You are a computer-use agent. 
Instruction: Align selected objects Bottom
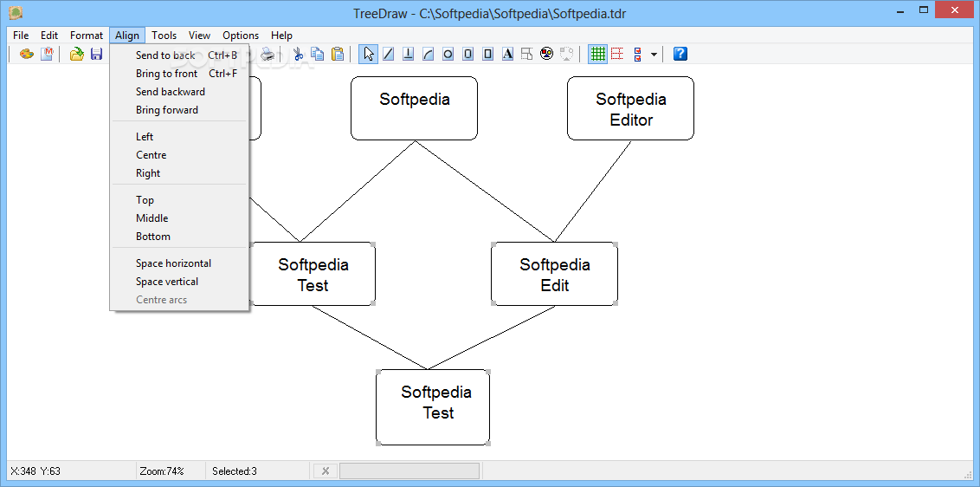(x=180, y=237)
